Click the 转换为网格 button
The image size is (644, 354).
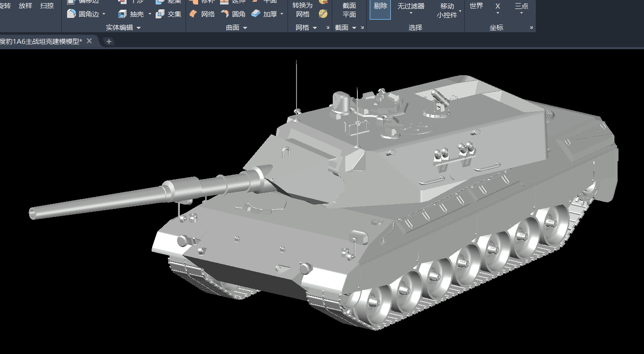[303, 9]
